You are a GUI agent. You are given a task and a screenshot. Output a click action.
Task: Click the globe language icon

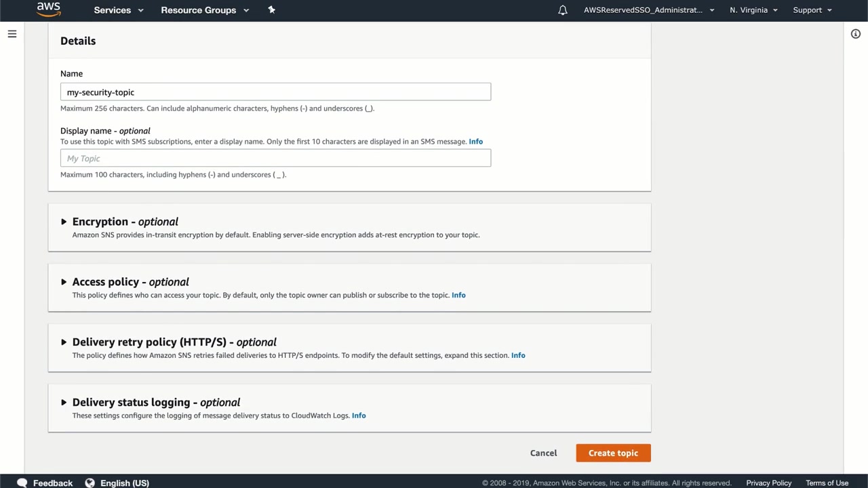[90, 483]
